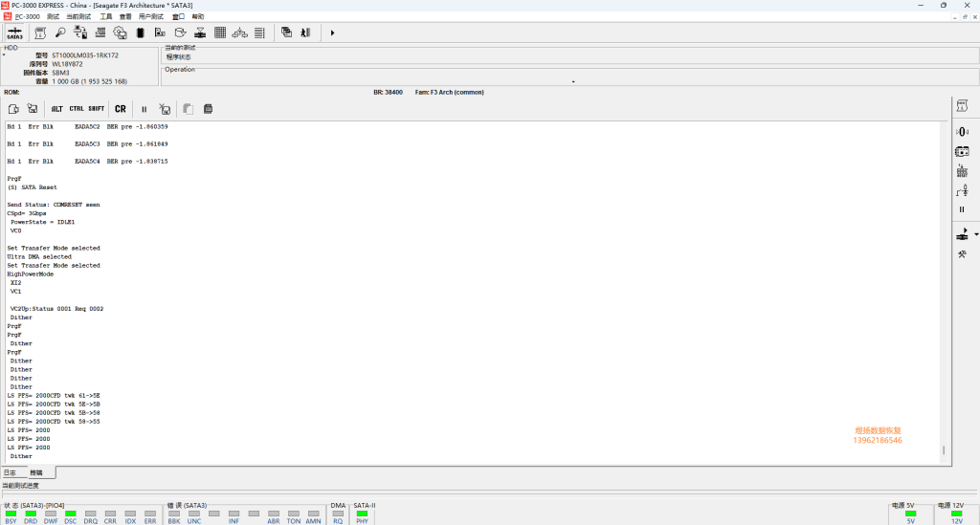Viewport: 980px width, 525px height.
Task: Open the 测试 menu
Action: click(54, 17)
